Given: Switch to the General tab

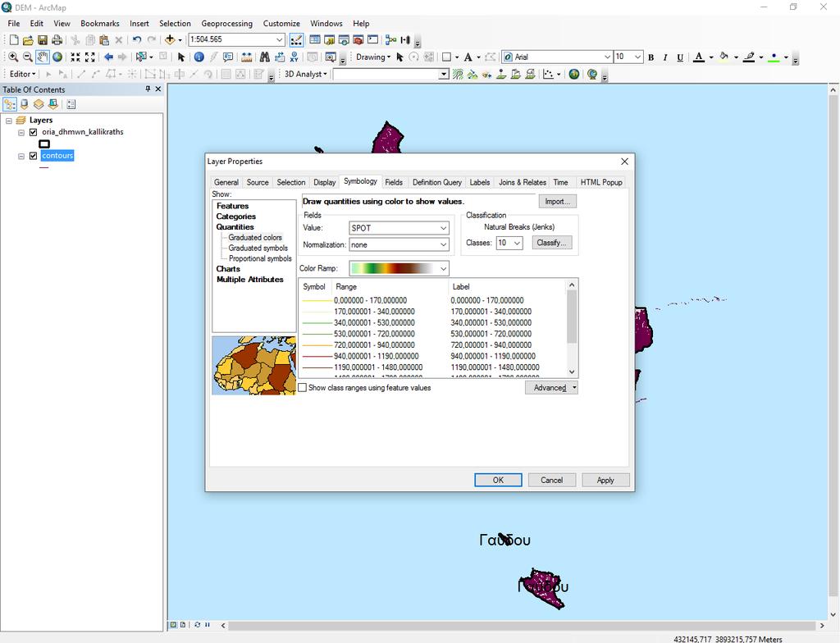Looking at the screenshot, I should (226, 182).
